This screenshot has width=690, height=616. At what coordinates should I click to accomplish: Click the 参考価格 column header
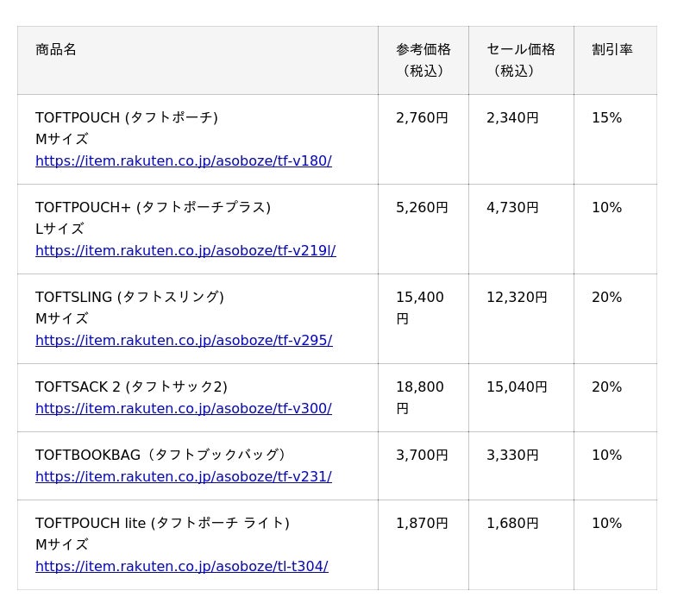coord(423,60)
